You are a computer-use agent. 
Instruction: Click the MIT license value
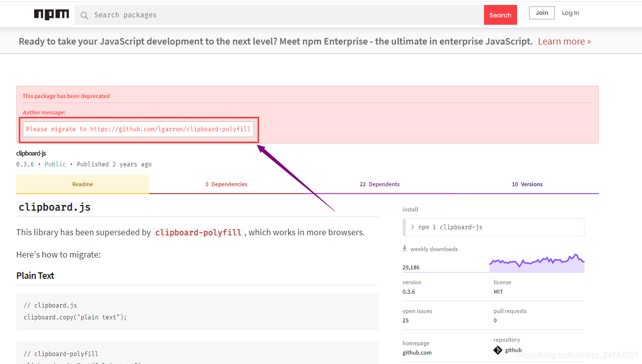pos(498,292)
